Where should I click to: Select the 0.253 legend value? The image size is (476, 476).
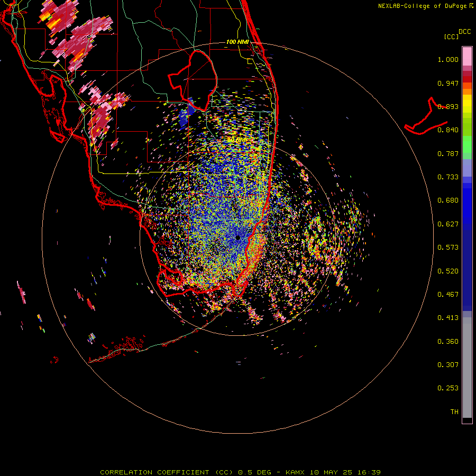click(x=448, y=388)
